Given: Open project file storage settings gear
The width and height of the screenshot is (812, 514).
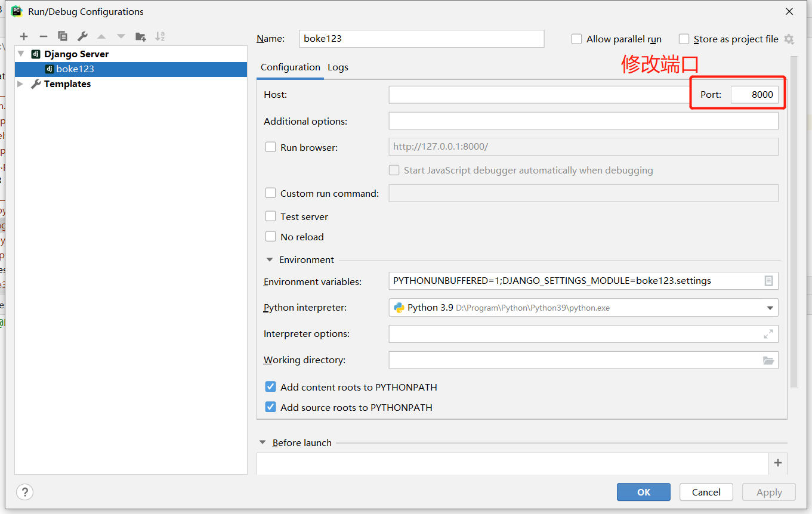Looking at the screenshot, I should [789, 39].
